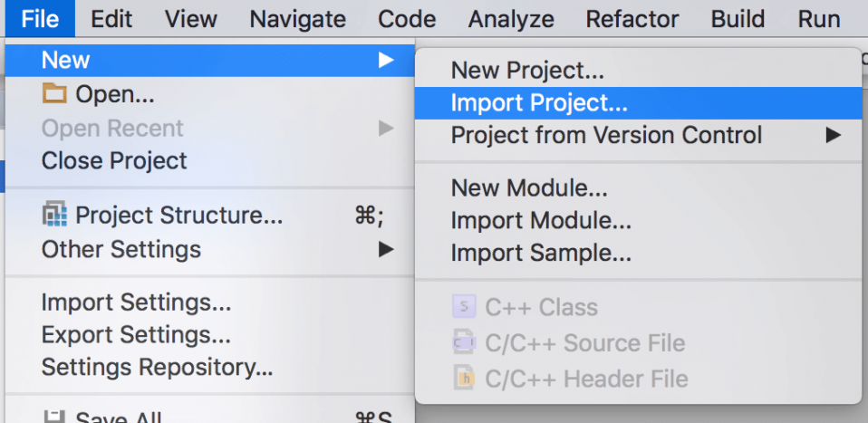Click Export Settings item
868x423 pixels.
(x=136, y=335)
